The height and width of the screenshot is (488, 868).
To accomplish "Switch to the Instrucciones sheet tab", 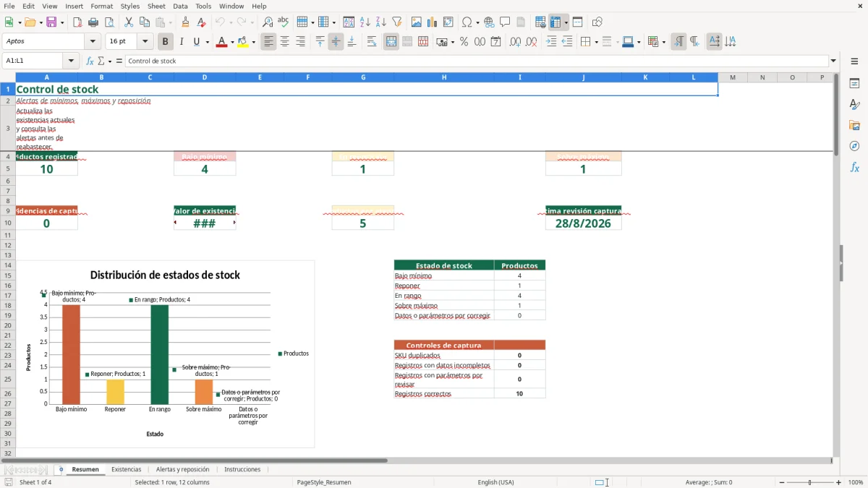I will pos(242,469).
